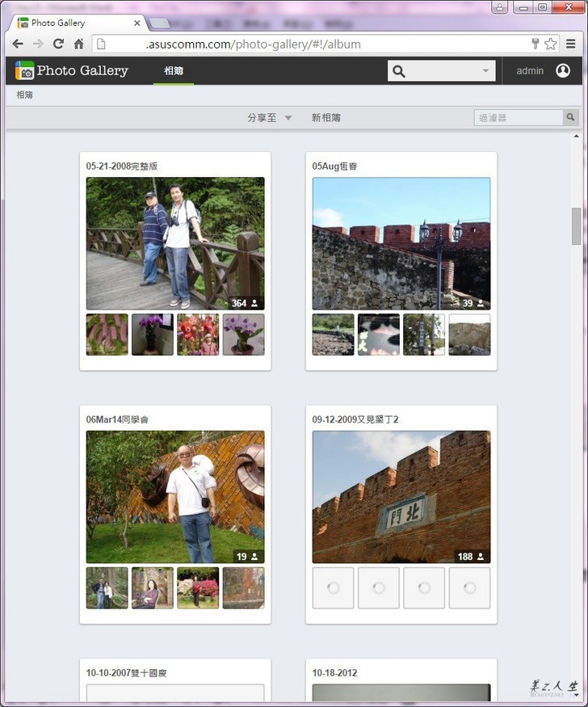
Task: Open tree and post thumbnail in 05Aug恆春
Action: point(424,335)
